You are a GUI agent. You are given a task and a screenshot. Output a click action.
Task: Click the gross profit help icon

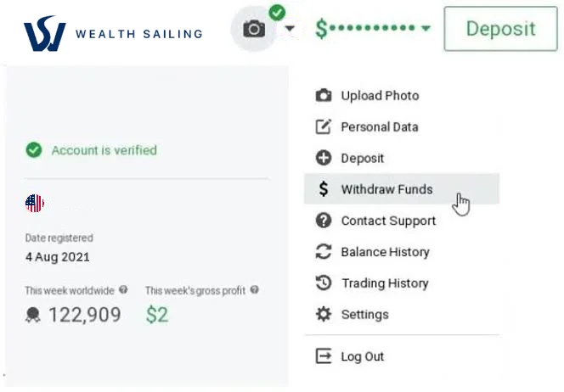coord(254,290)
